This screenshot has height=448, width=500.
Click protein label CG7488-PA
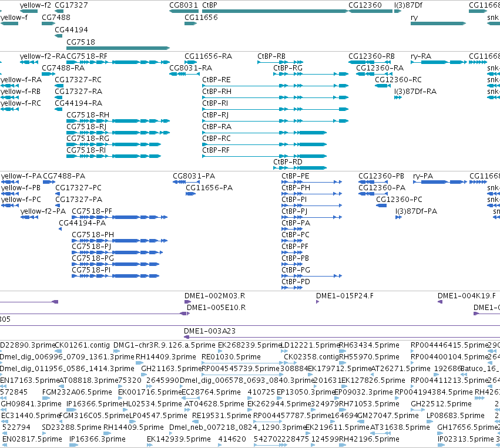click(x=64, y=176)
